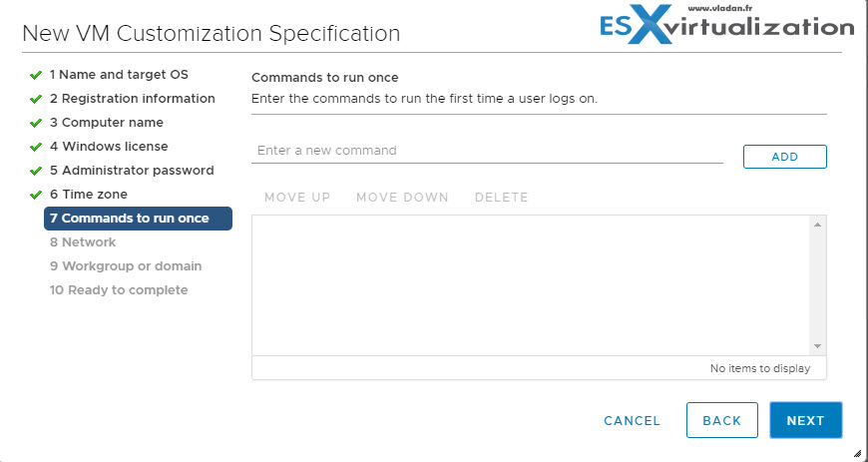Focus the Enter a new command field
This screenshot has width=868, height=462.
pos(487,151)
